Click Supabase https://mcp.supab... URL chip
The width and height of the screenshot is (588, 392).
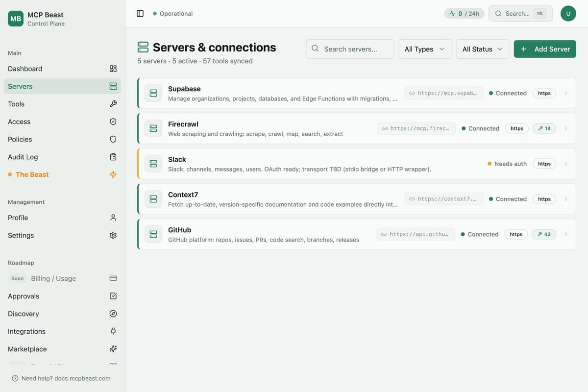click(443, 93)
